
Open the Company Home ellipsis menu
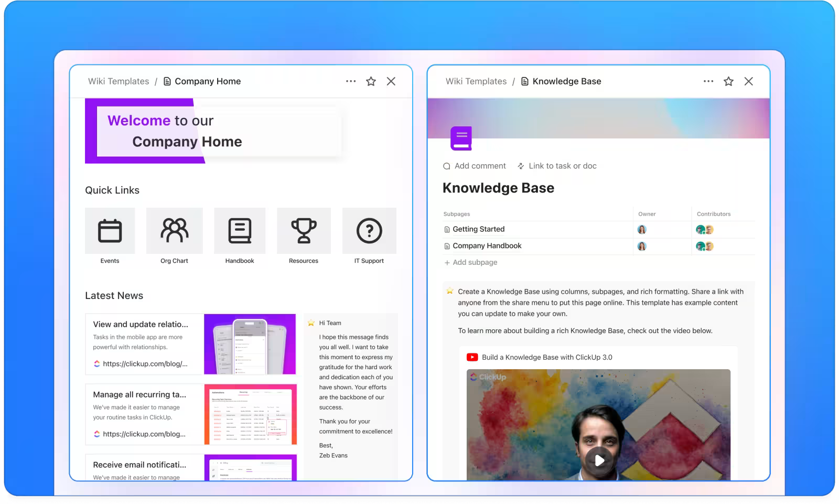point(350,81)
